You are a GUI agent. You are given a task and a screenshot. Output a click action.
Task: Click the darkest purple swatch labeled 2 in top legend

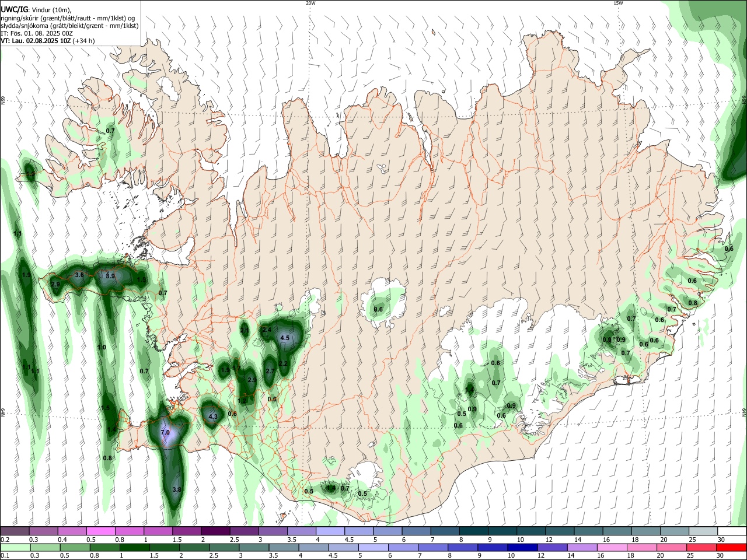click(x=215, y=531)
